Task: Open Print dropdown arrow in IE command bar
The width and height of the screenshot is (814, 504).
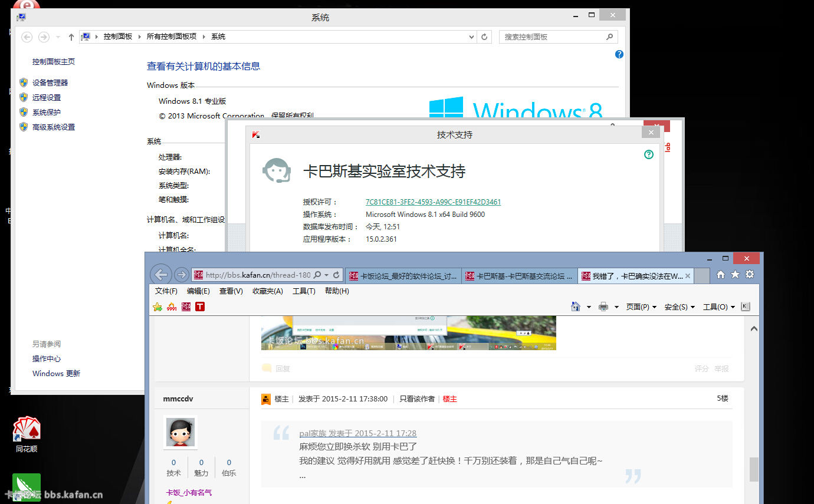Action: click(616, 307)
